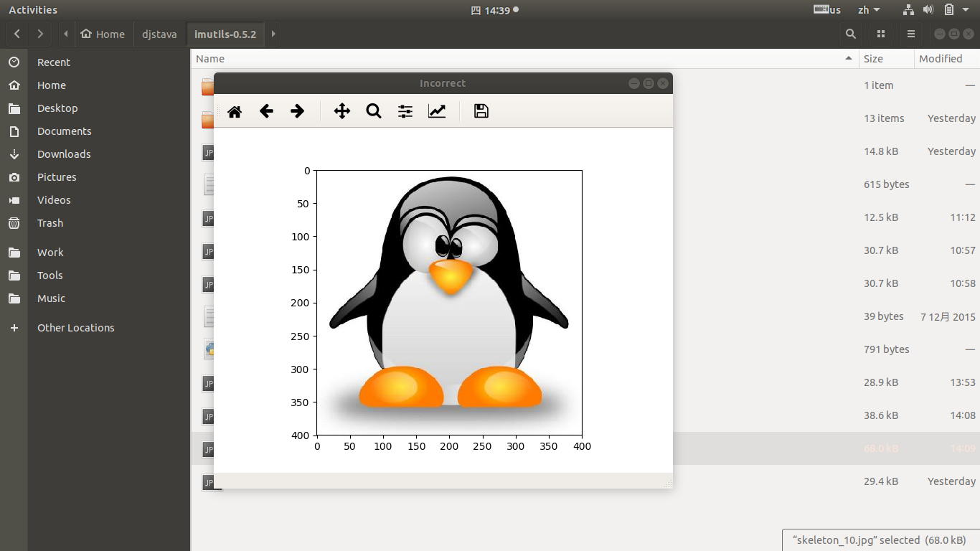Click the Documents icon in sidebar

tap(14, 131)
